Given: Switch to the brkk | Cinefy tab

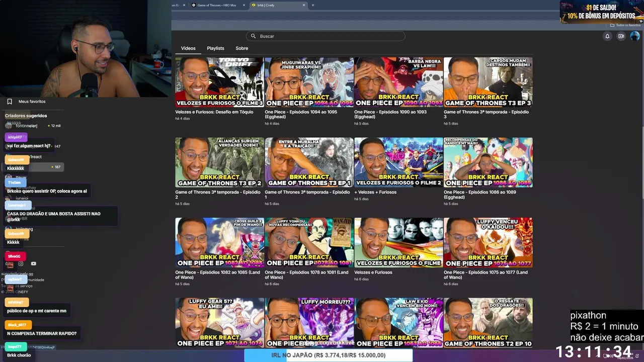Looking at the screenshot, I should coord(278,5).
